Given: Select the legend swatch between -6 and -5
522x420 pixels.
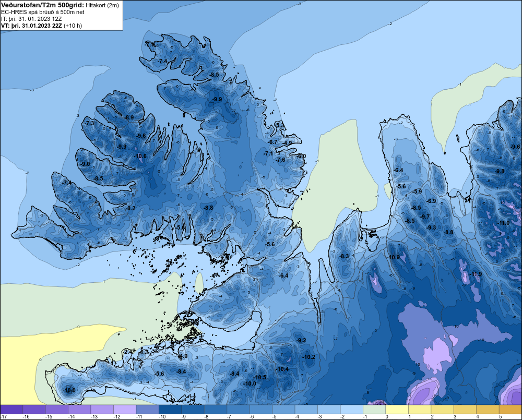Looking at the screenshot, I should click(260, 410).
